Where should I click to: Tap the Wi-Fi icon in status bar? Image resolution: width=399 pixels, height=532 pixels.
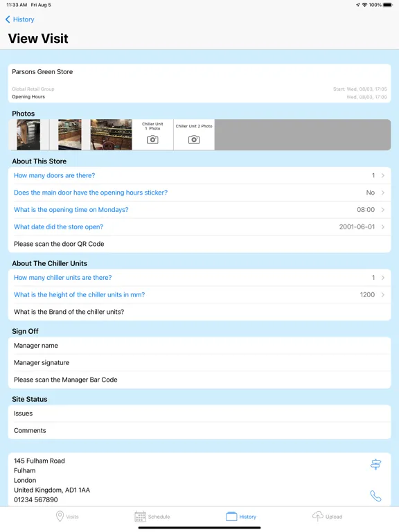click(x=365, y=5)
